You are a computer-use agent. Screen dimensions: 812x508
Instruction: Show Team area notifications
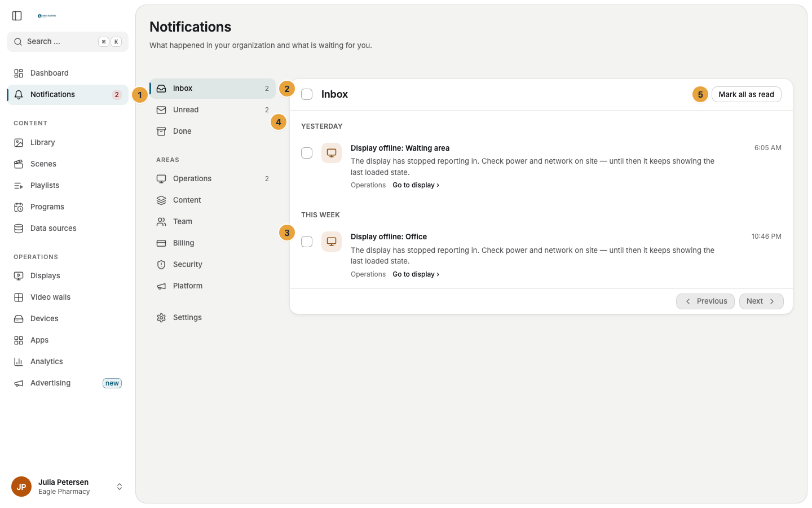point(213,222)
